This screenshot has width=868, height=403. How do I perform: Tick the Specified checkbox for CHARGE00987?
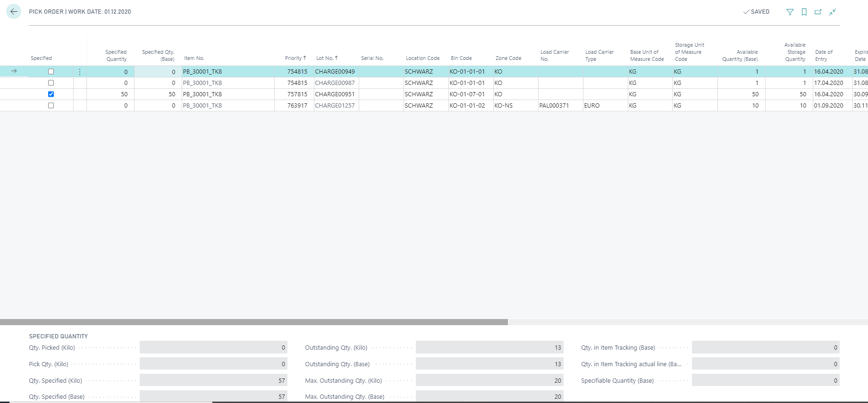(51, 83)
